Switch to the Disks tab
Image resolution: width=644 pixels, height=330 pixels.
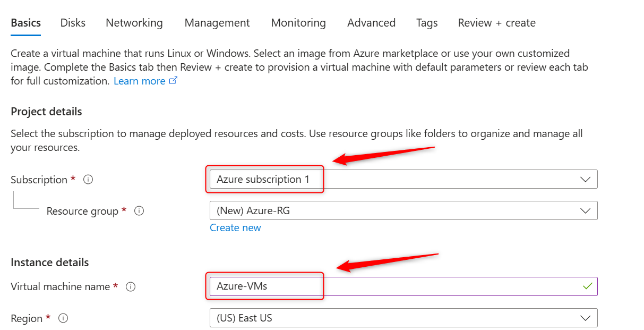point(73,23)
